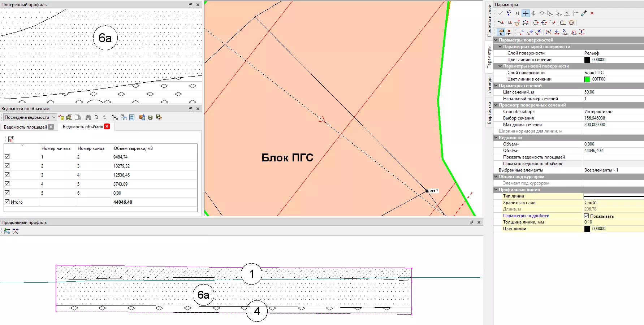The height and width of the screenshot is (325, 644).
Task: Uncheck the row with volume 9484,74
Action: point(7,157)
